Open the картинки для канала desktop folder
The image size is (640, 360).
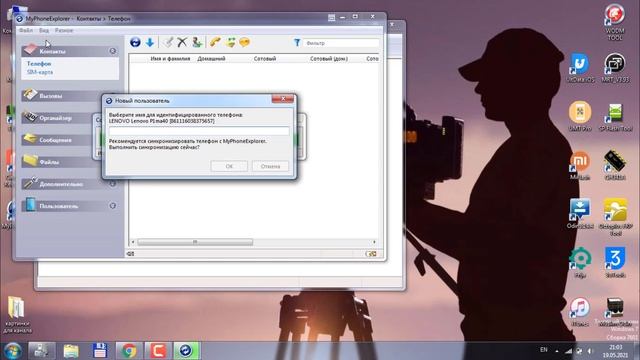pyautogui.click(x=17, y=314)
